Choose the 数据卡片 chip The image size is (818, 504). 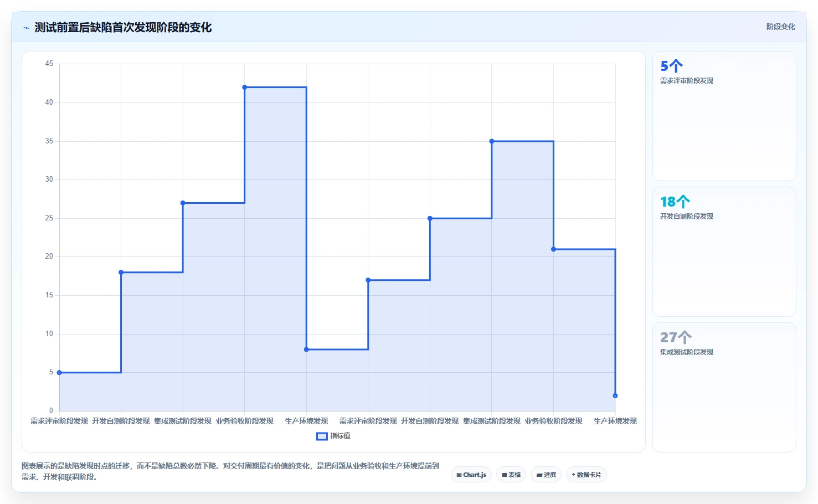pyautogui.click(x=587, y=475)
